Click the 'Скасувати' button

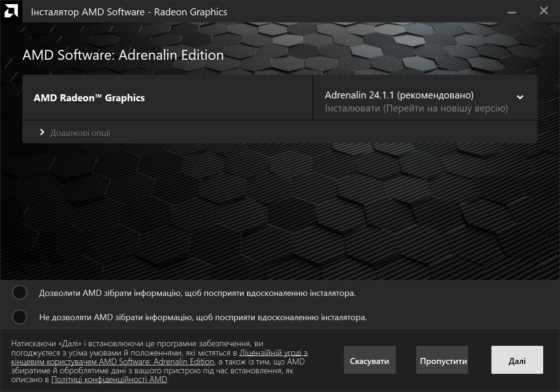pyautogui.click(x=370, y=361)
